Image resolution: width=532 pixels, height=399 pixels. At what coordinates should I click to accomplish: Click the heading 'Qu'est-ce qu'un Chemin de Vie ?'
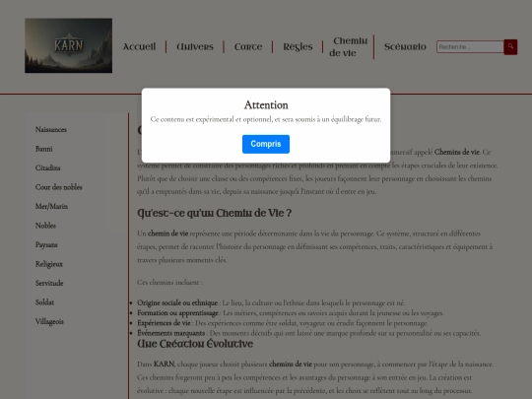[x=215, y=213]
